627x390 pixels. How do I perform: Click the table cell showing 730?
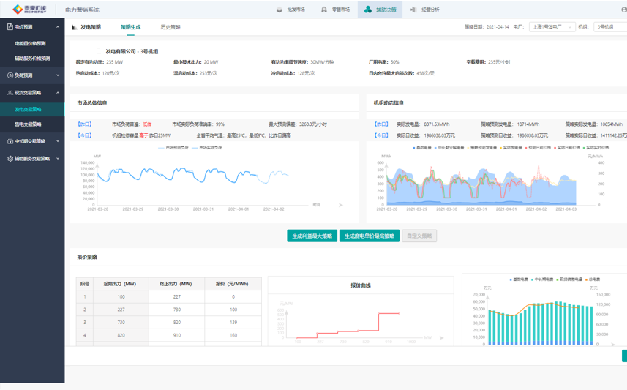121,322
